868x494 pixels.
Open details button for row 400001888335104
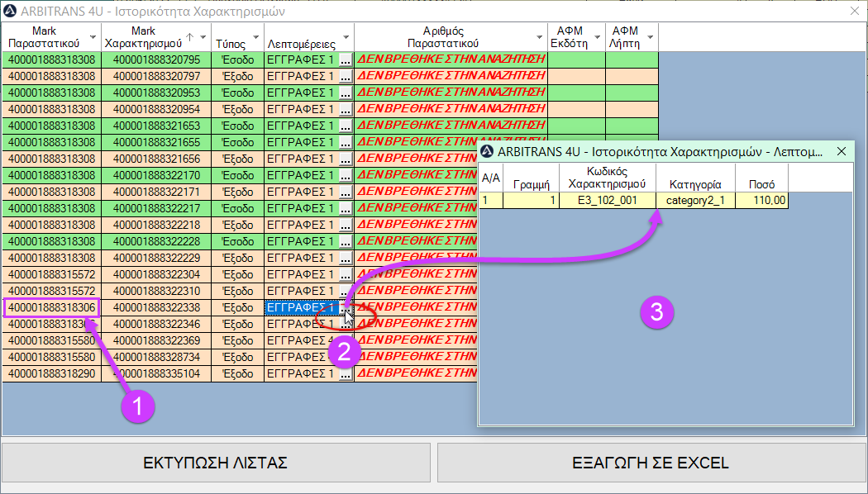346,374
